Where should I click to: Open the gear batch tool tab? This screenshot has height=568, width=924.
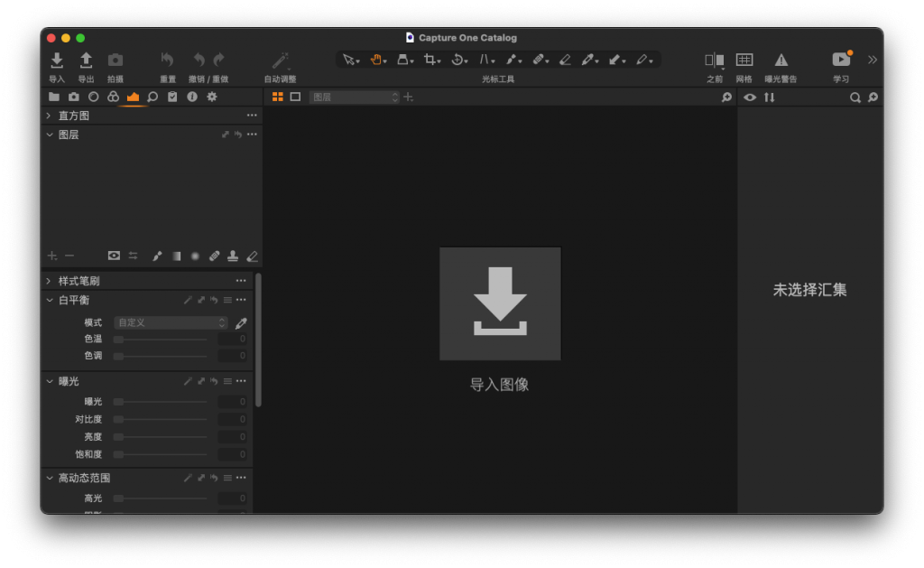pos(212,97)
